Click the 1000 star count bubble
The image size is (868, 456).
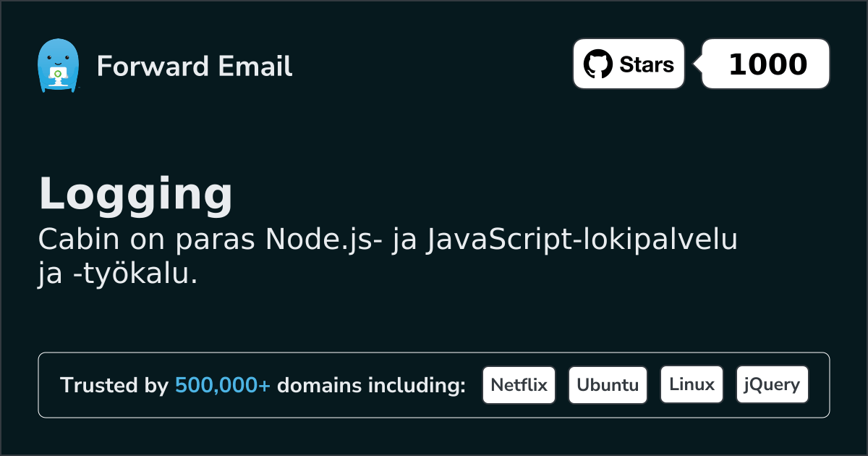[765, 64]
